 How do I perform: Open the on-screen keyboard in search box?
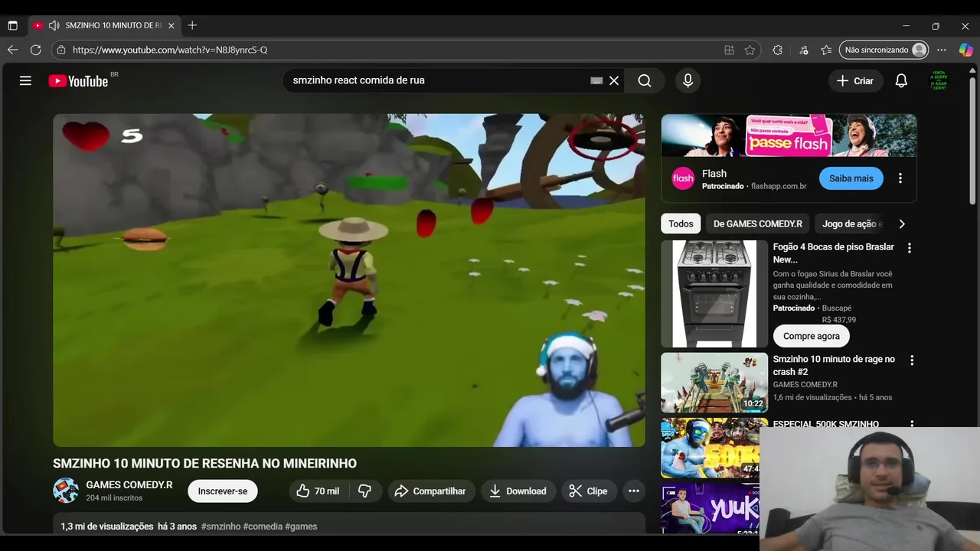point(596,80)
